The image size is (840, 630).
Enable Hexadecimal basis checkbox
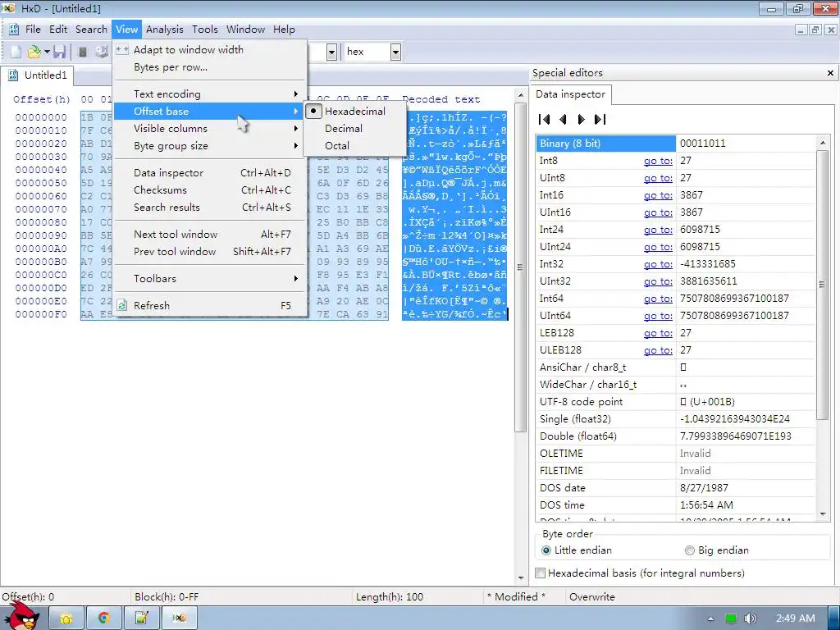tap(541, 573)
